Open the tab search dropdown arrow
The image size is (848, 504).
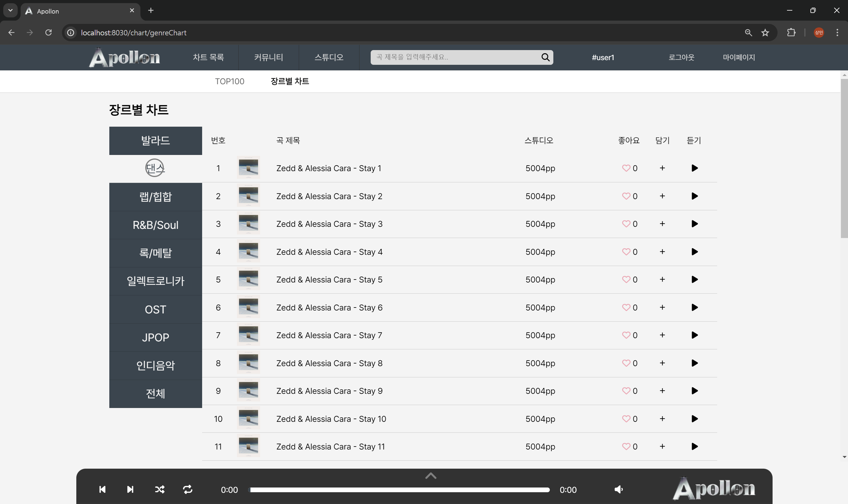pos(10,11)
